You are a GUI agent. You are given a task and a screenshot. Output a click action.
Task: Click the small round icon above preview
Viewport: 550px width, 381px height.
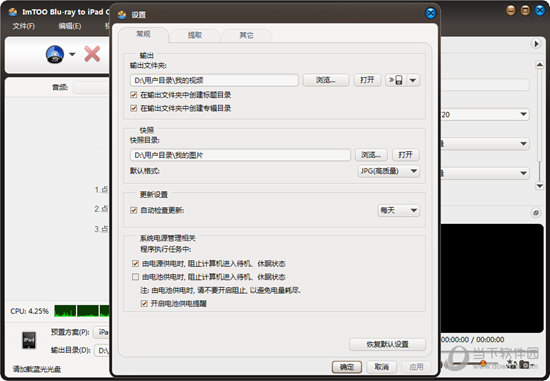[536, 213]
